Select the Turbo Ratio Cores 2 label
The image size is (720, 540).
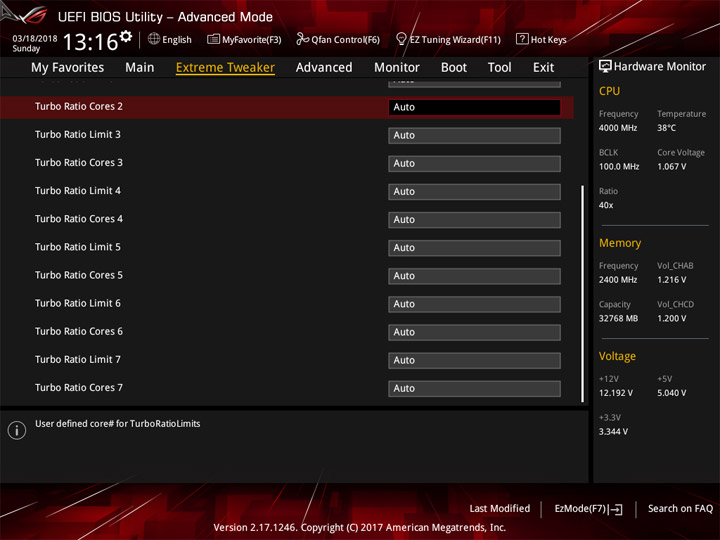tap(79, 107)
